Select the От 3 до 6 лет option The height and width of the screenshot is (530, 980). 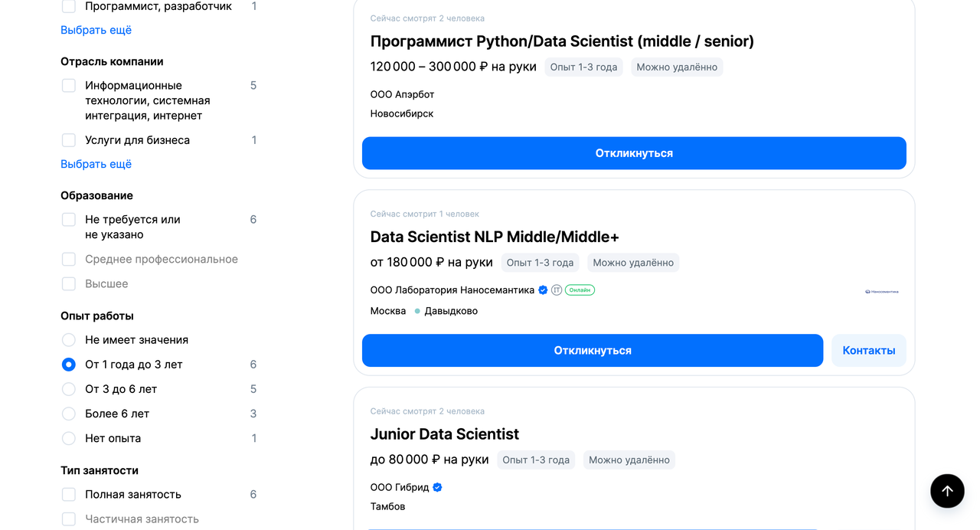69,389
